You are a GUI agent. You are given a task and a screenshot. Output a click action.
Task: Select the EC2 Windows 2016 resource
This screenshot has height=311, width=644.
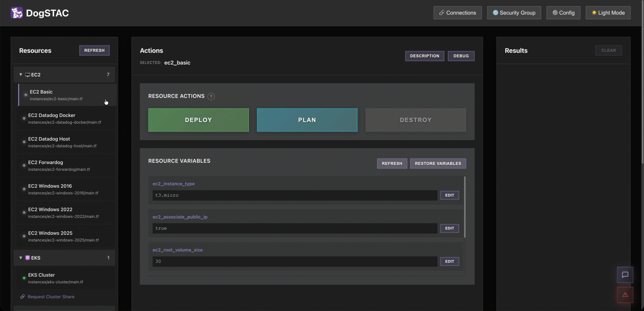[66, 189]
